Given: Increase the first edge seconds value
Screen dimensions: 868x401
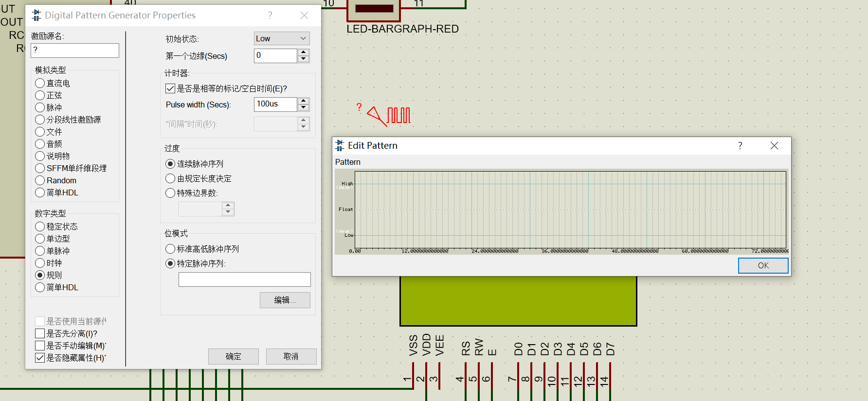Looking at the screenshot, I should pos(304,52).
